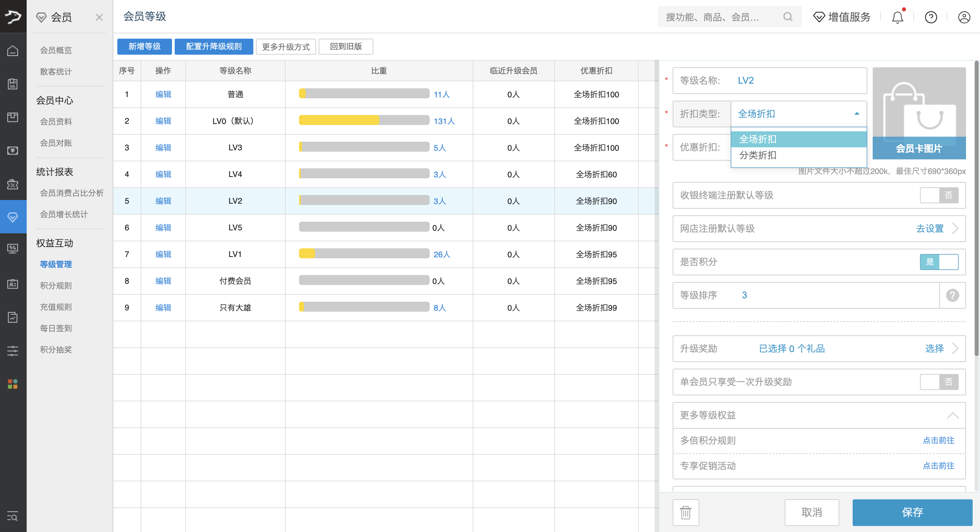Click the LV0 proportion progress bar
Viewport: 980px width, 532px height.
tap(364, 120)
